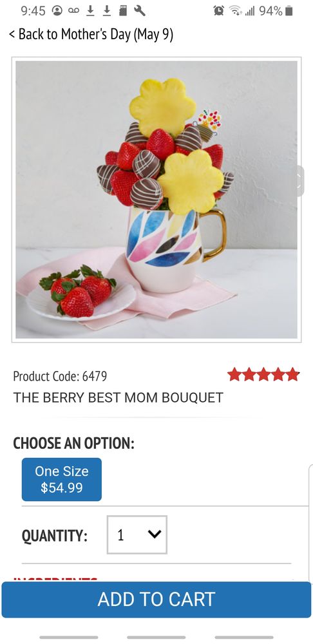
Task: Tap the Wi-Fi status icon
Action: [x=235, y=11]
